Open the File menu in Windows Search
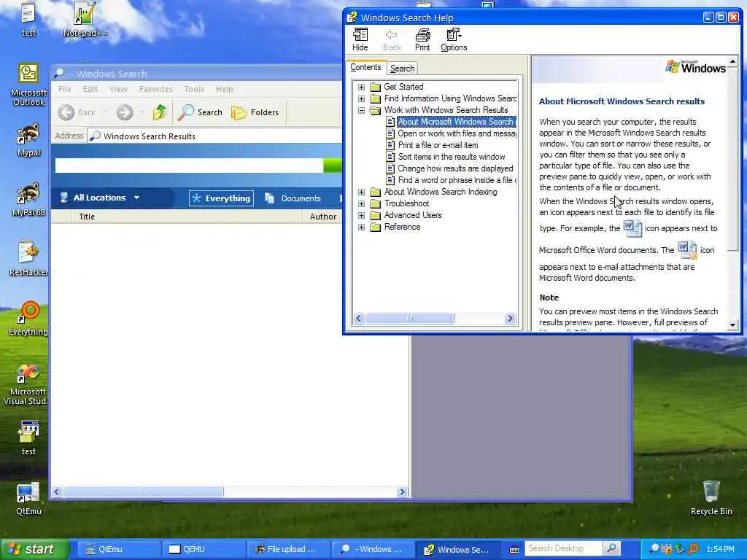 point(65,89)
